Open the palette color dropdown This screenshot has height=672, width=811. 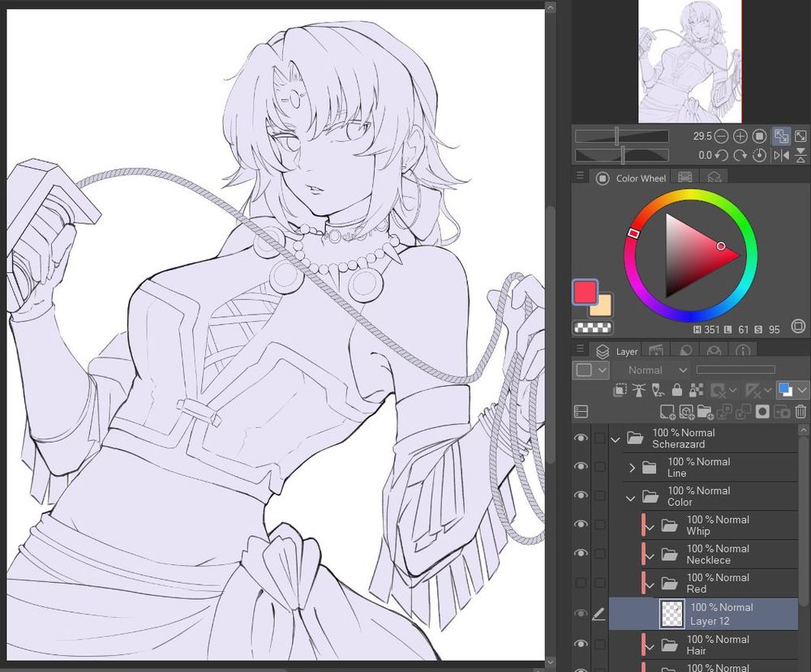pyautogui.click(x=591, y=370)
